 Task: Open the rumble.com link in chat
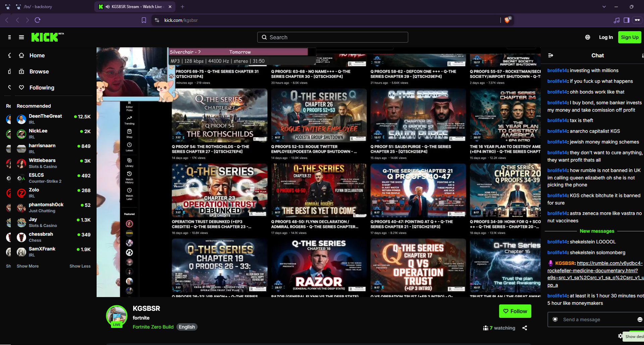click(595, 274)
